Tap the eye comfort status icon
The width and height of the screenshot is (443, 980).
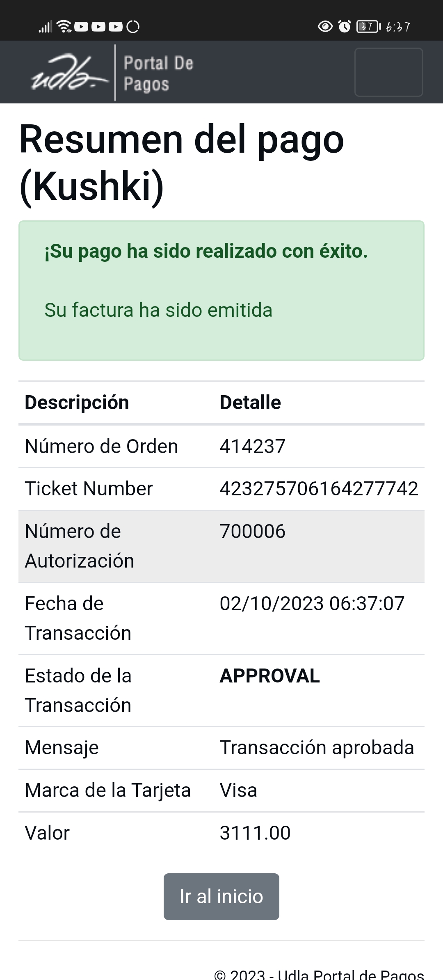325,27
